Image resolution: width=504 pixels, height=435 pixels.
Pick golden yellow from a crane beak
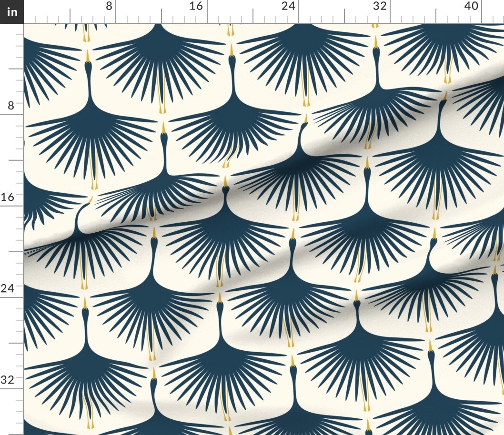[x=88, y=55]
